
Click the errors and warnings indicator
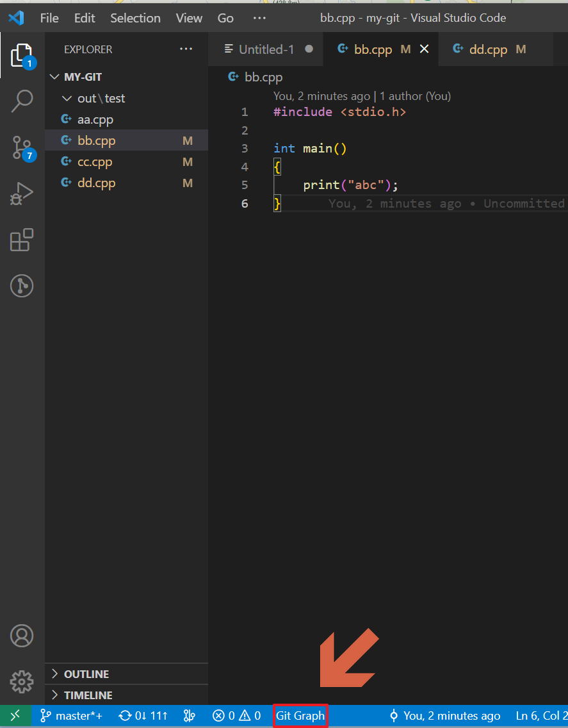pos(237,715)
